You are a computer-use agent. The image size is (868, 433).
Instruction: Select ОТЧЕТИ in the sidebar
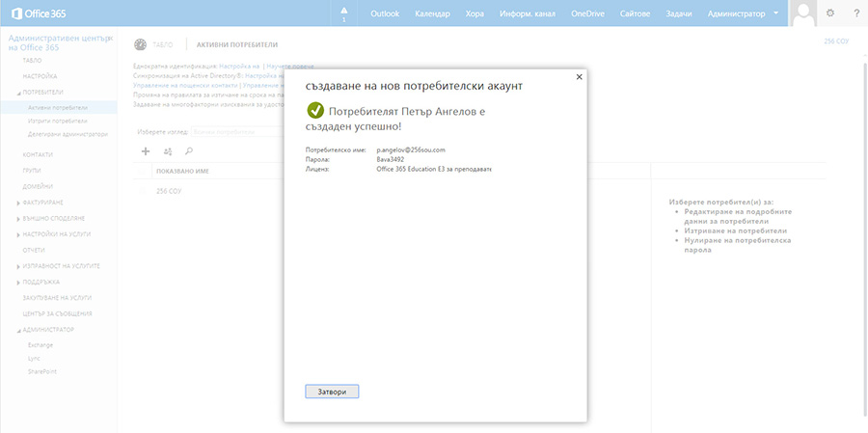tap(34, 251)
